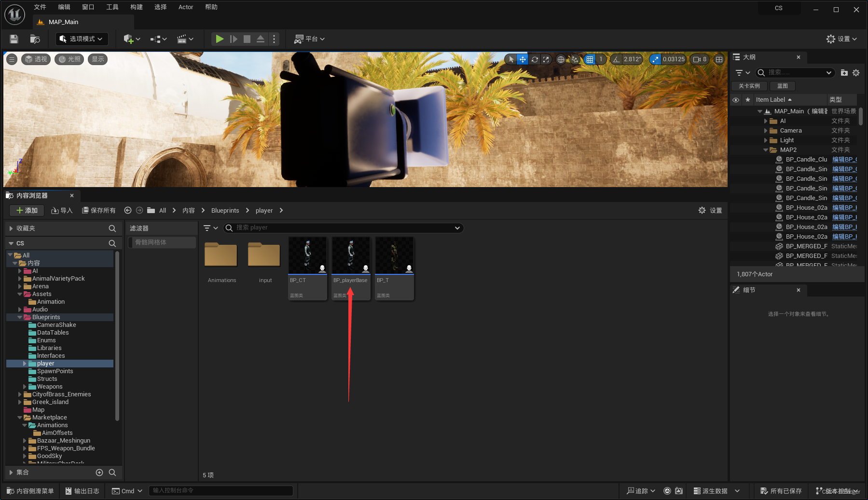Open the 构建 menu
Viewport: 868px width, 500px height.
[x=137, y=7]
